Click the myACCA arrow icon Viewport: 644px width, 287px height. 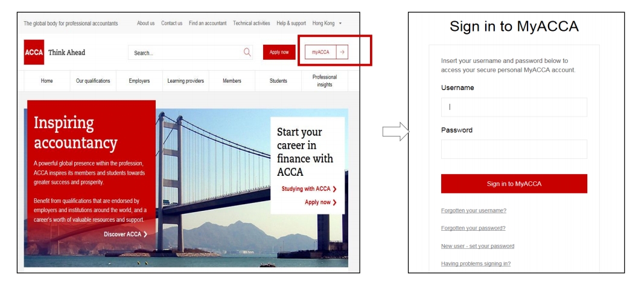[x=342, y=52]
